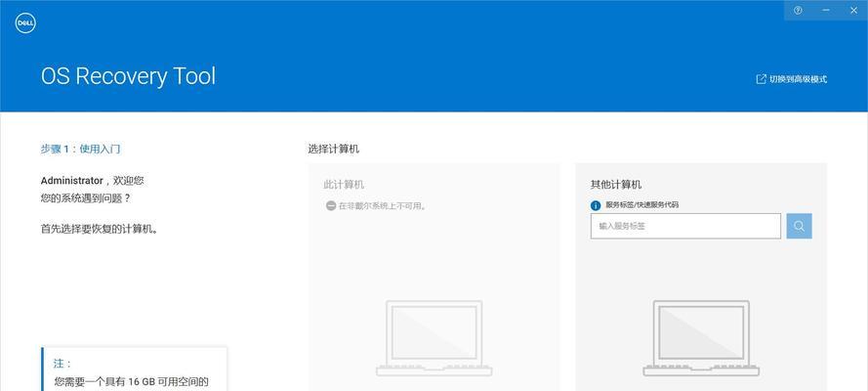Click the 步骤 1：使用入门 step label
Screen dimensions: 868x391
point(80,149)
